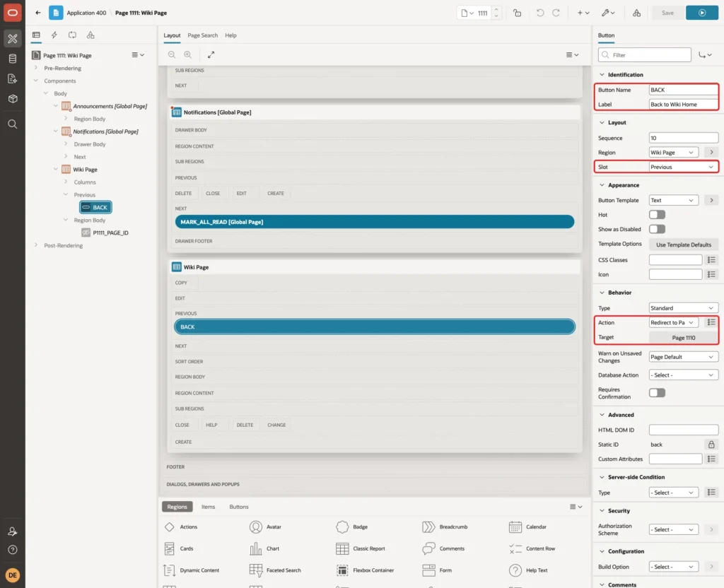The image size is (724, 588).
Task: Expand the Post-Rendering tree node
Action: [36, 245]
